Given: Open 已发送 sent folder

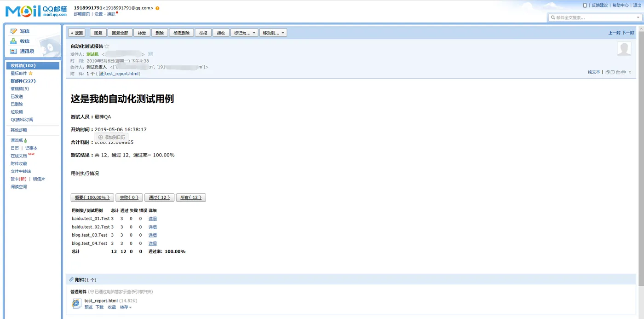Looking at the screenshot, I should click(17, 96).
